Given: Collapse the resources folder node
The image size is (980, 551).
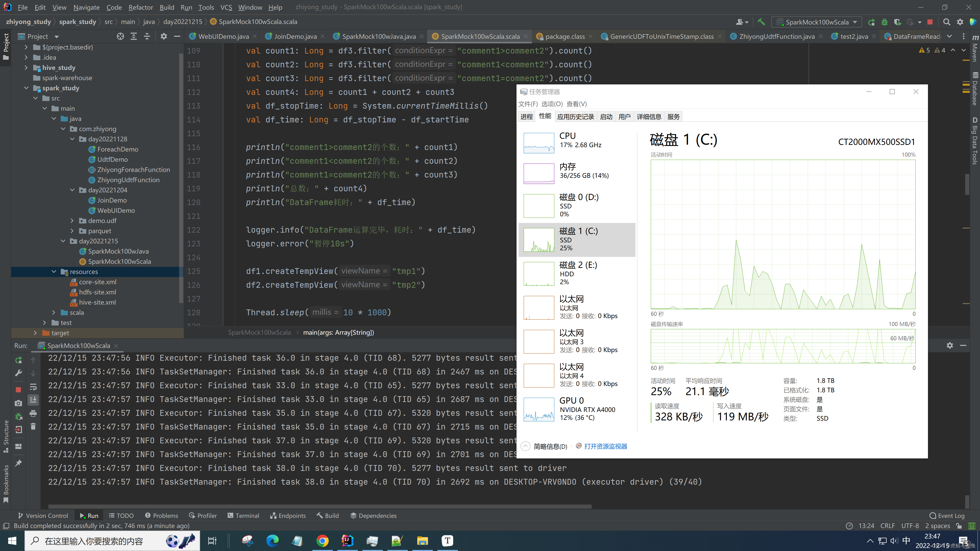Looking at the screenshot, I should click(x=54, y=271).
